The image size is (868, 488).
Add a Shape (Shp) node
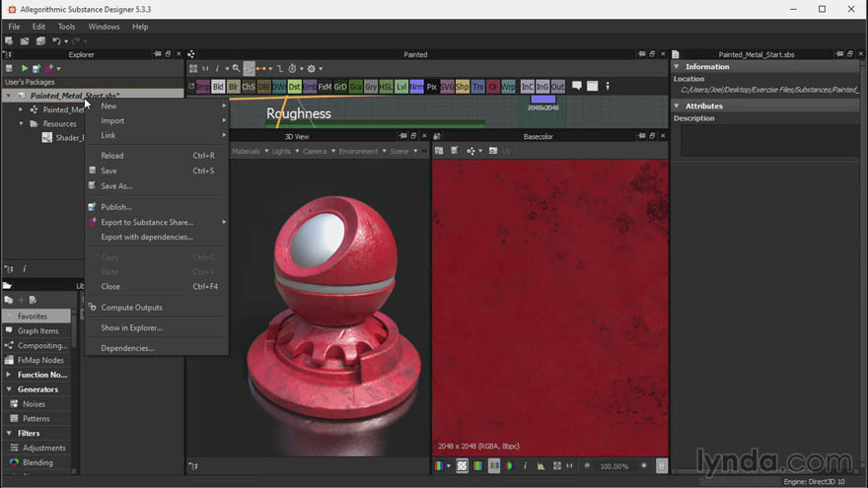coord(463,87)
